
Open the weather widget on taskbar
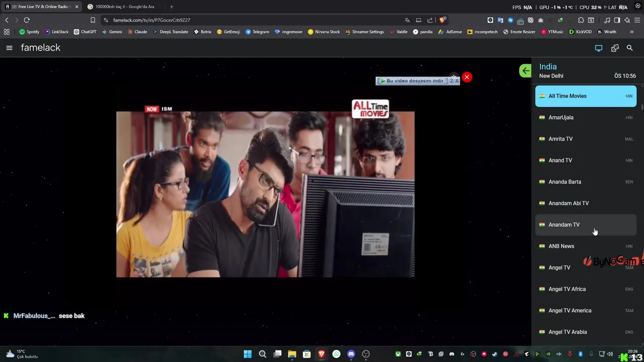click(21, 354)
